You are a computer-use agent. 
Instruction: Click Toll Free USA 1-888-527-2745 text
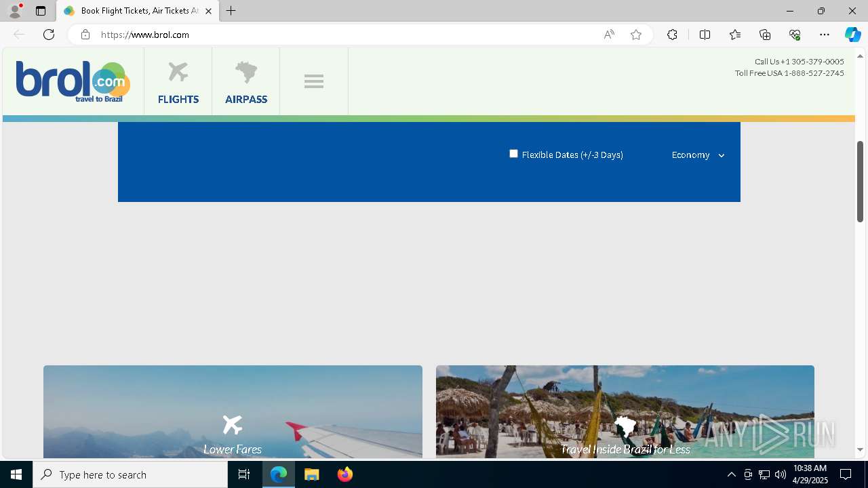(789, 73)
